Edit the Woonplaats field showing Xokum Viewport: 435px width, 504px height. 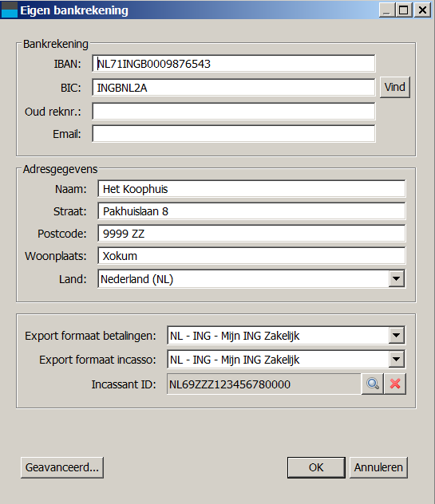pos(251,256)
